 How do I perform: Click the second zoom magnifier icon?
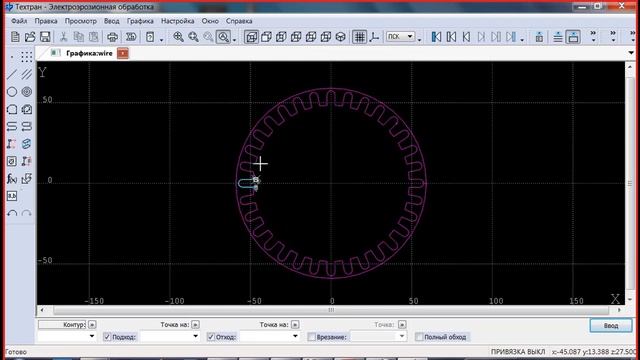pyautogui.click(x=193, y=37)
